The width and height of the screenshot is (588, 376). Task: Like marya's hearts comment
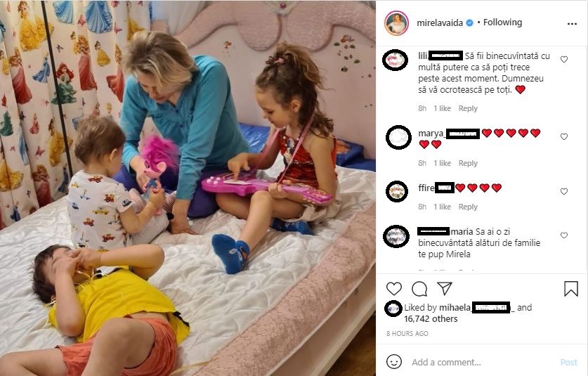564,136
